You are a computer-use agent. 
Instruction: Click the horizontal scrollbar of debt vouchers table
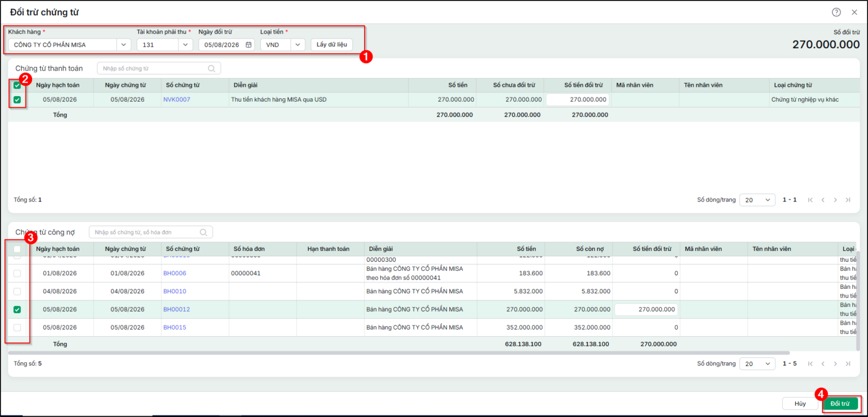point(399,353)
